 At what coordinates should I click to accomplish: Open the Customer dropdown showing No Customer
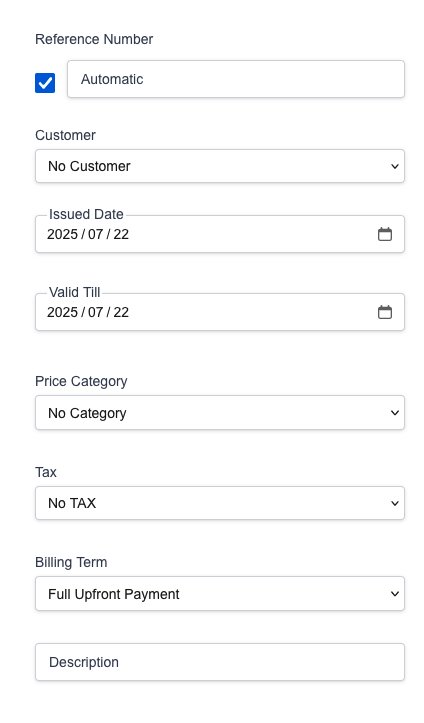220,166
